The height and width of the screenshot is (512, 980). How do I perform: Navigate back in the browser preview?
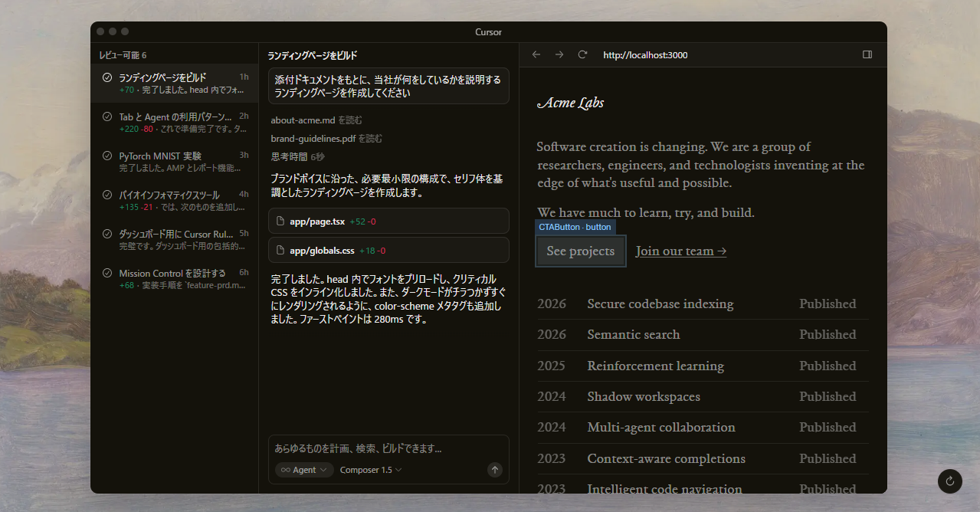[x=536, y=54]
